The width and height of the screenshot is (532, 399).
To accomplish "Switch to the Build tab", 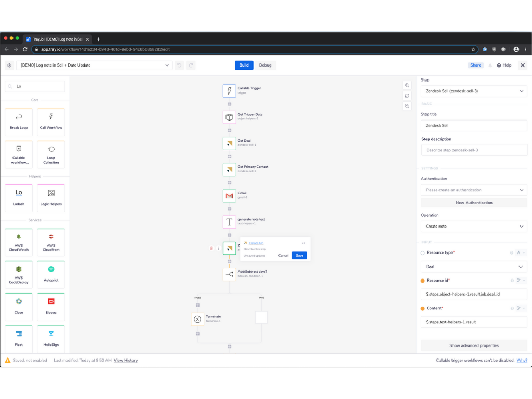I will 244,65.
